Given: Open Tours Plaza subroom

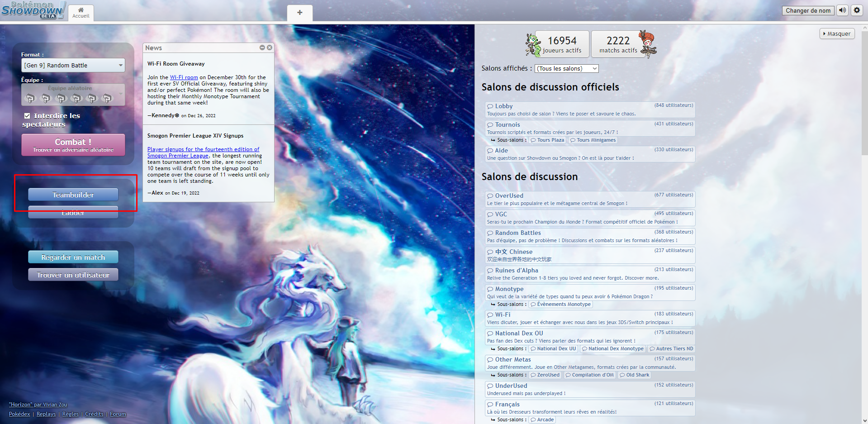Looking at the screenshot, I should (547, 140).
